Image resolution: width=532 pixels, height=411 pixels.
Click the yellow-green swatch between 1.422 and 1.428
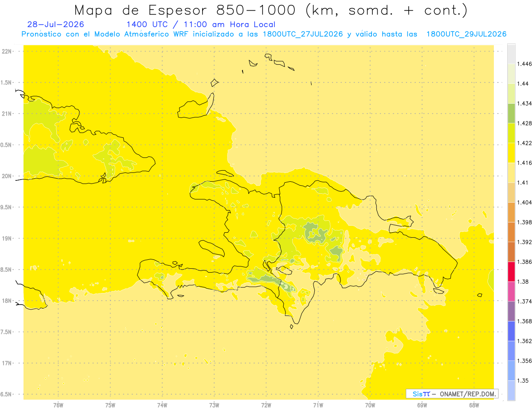(511, 133)
